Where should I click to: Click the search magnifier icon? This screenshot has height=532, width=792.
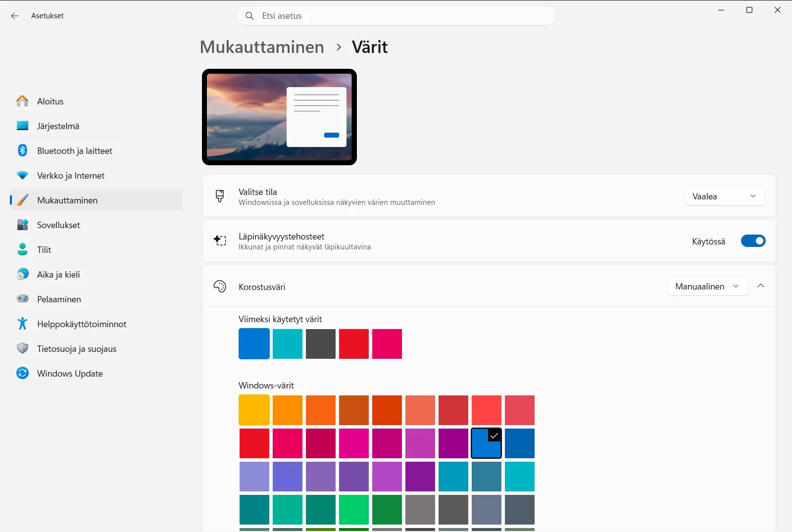tap(249, 16)
